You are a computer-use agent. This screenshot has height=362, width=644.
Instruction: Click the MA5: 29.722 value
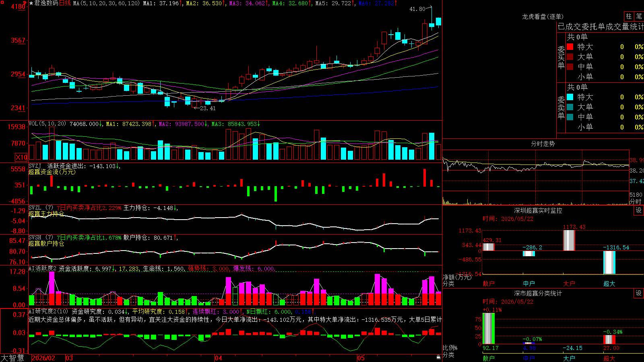point(333,3)
